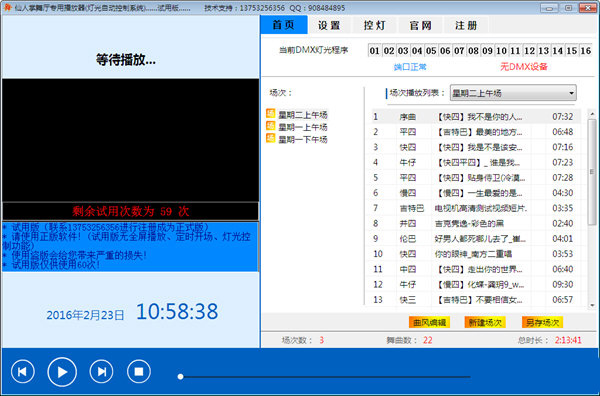Select row 12 song 化蝶

pos(476,285)
